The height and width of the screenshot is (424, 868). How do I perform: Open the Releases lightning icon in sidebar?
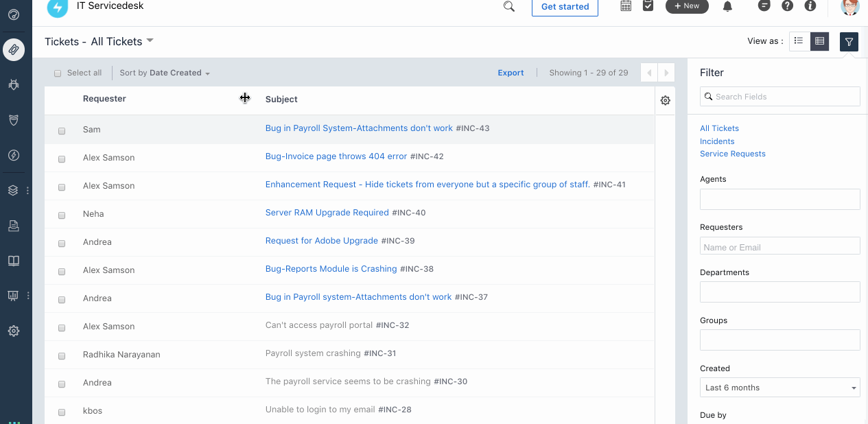point(14,155)
